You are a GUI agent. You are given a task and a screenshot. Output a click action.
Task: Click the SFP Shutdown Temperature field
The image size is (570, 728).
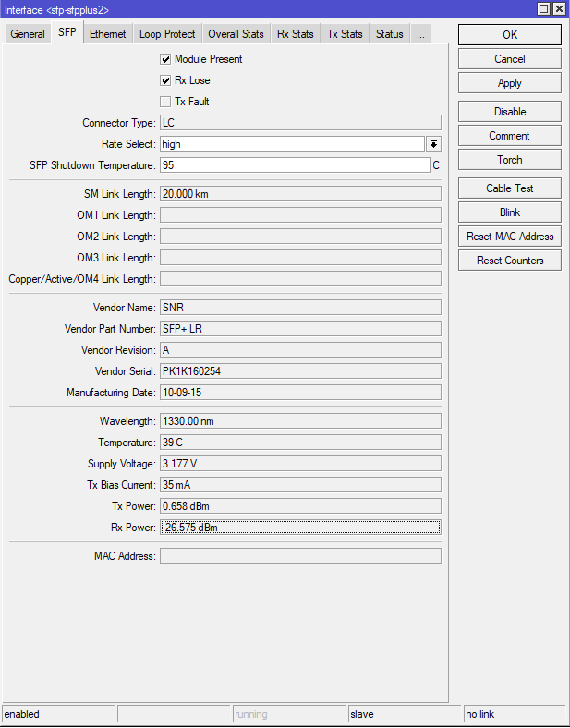294,165
